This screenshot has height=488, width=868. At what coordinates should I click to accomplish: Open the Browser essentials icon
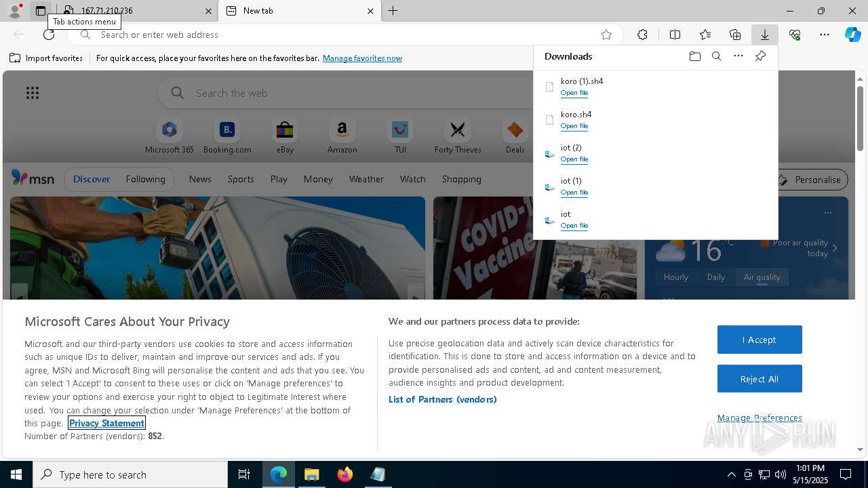pos(795,35)
